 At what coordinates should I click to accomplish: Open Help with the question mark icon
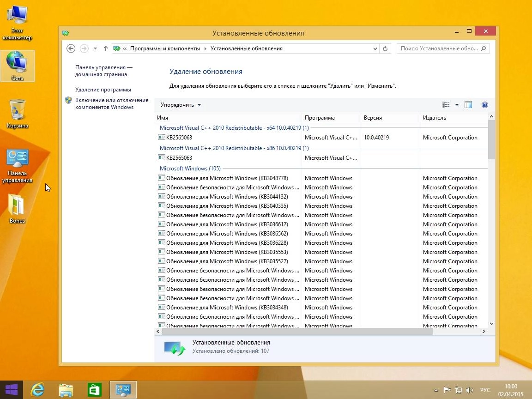[485, 105]
